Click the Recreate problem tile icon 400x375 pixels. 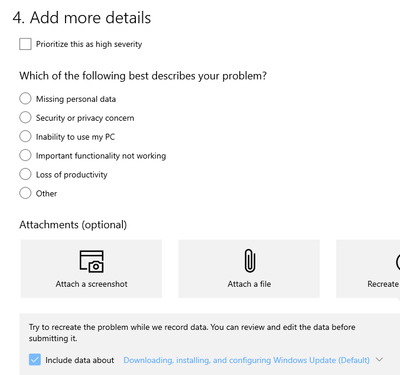(398, 261)
